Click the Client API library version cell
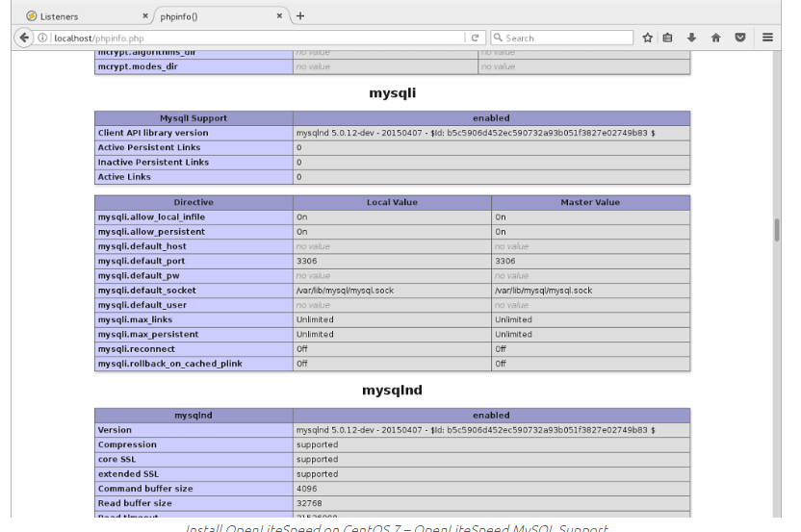This screenshot has width=801, height=532. pyautogui.click(x=194, y=133)
